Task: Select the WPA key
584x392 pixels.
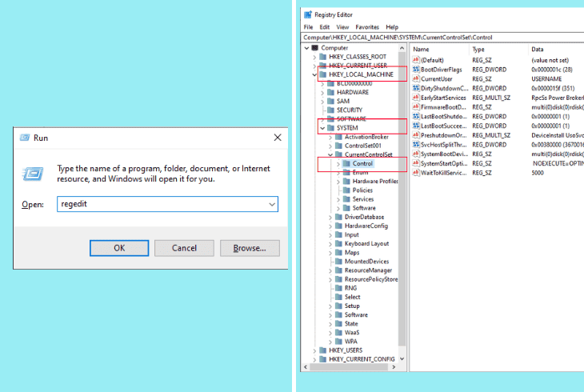Action: coord(351,342)
